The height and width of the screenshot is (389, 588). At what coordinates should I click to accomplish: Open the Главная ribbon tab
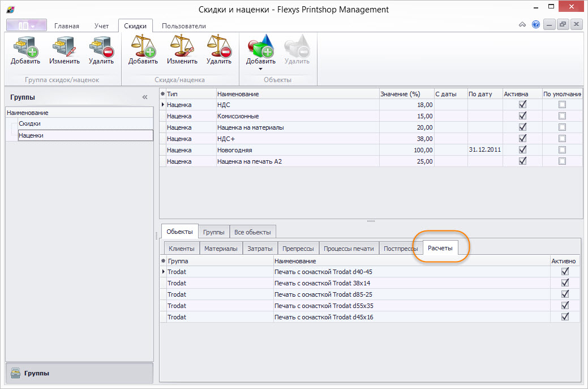coord(67,26)
